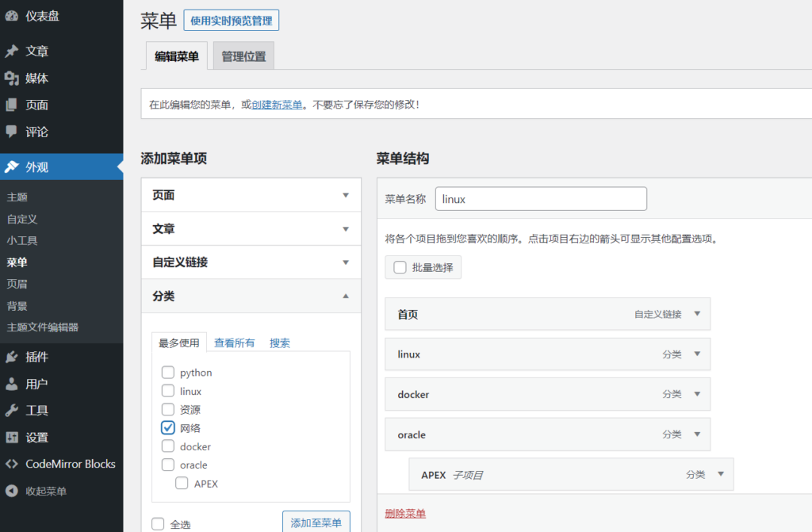
Task: Expand the 自定义链接 panel arrow
Action: (x=345, y=262)
